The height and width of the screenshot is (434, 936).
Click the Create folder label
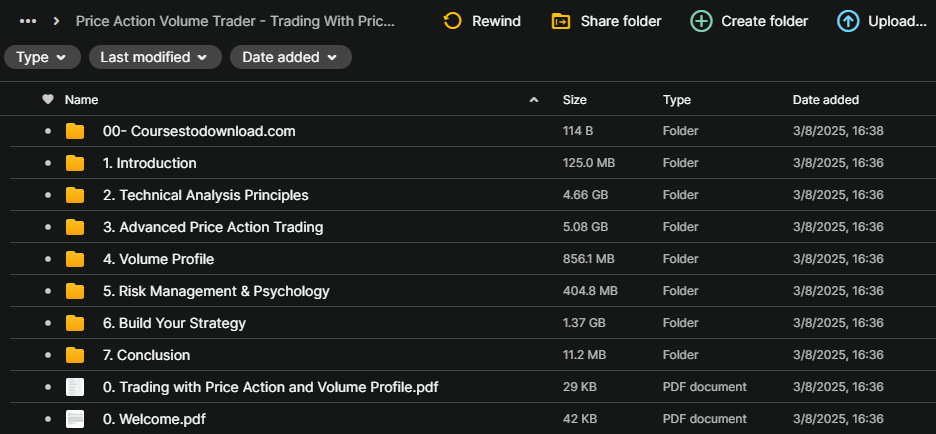click(765, 21)
